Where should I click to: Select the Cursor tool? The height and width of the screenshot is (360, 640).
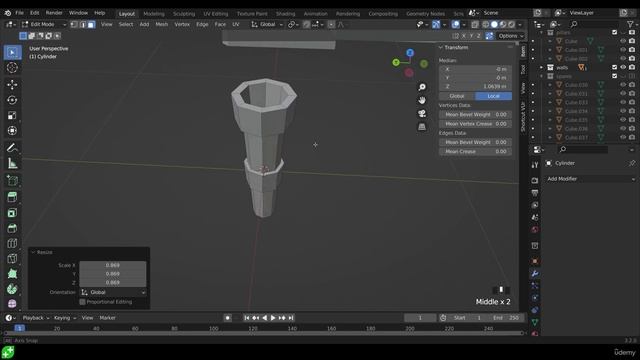(12, 68)
